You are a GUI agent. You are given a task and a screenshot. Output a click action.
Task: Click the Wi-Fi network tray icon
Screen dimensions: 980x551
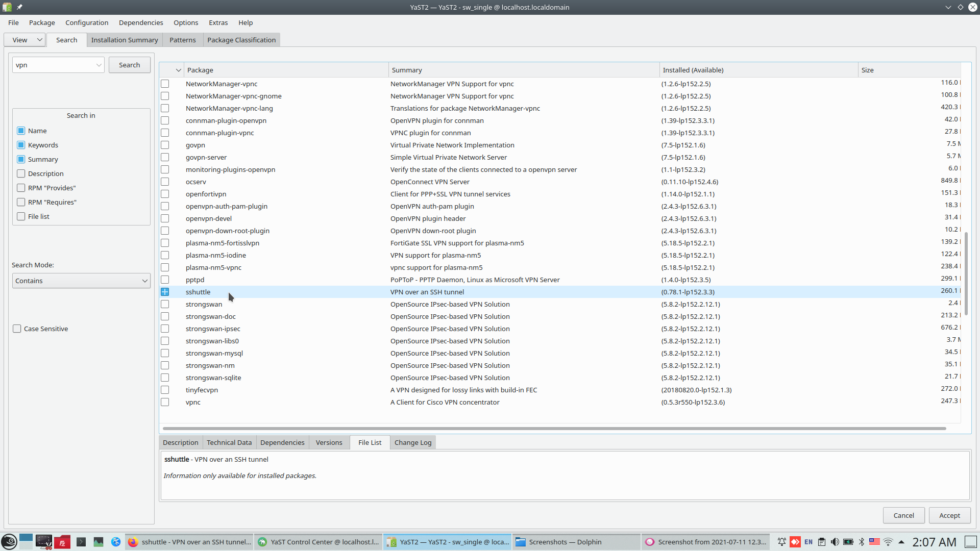click(x=888, y=542)
